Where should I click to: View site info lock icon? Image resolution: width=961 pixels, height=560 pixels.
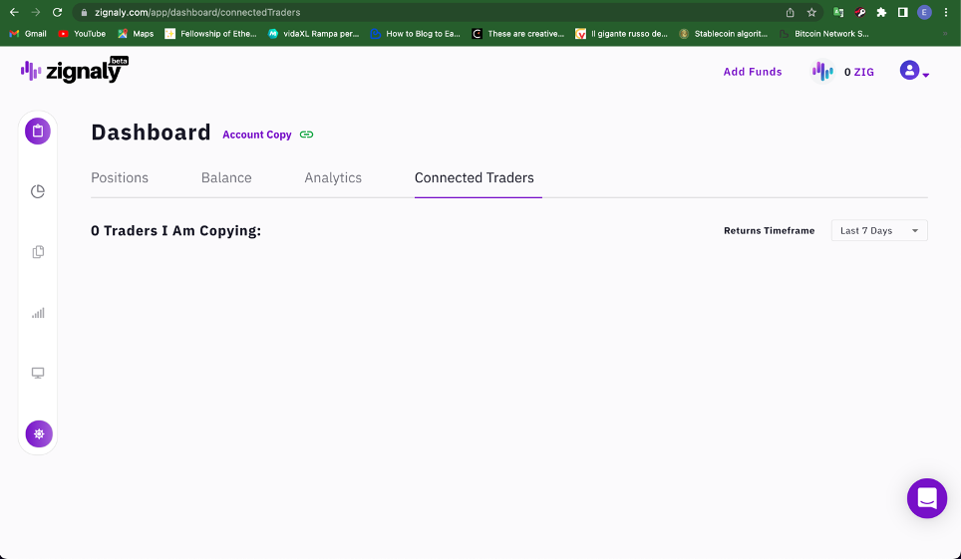pyautogui.click(x=84, y=12)
